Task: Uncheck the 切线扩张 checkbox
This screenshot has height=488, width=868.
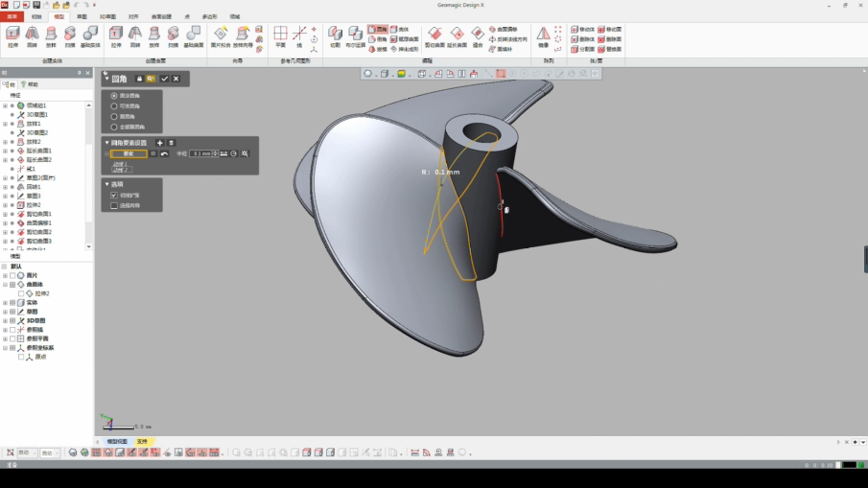Action: [114, 196]
